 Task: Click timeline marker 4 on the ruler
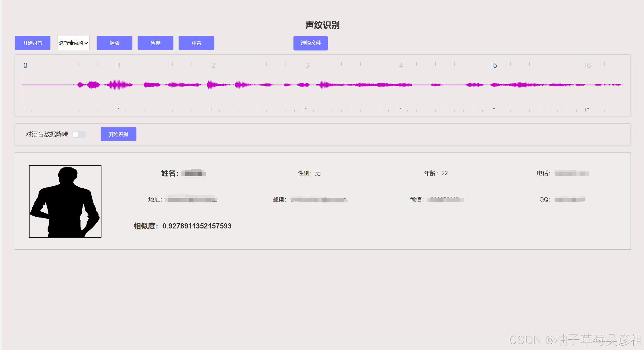(x=401, y=66)
